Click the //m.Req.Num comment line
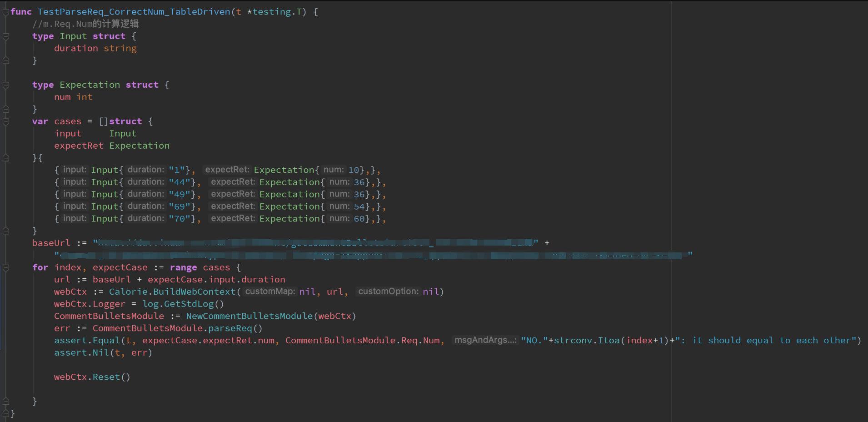The width and height of the screenshot is (868, 422). coord(85,24)
